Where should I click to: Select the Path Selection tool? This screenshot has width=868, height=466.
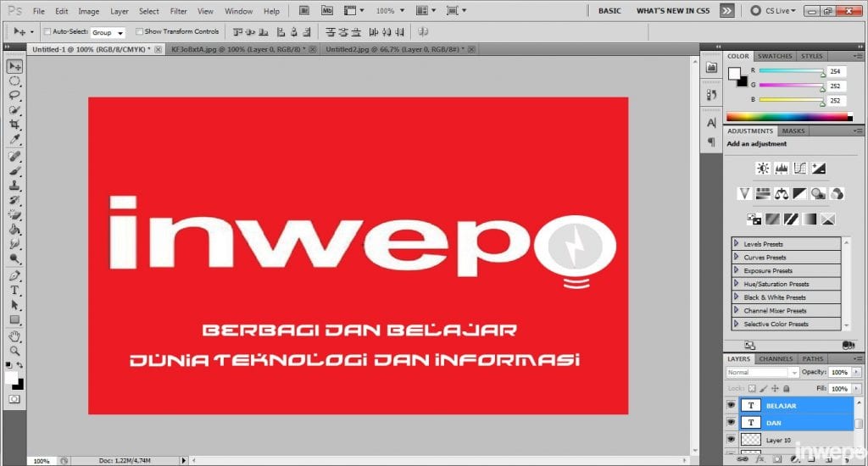tap(14, 305)
